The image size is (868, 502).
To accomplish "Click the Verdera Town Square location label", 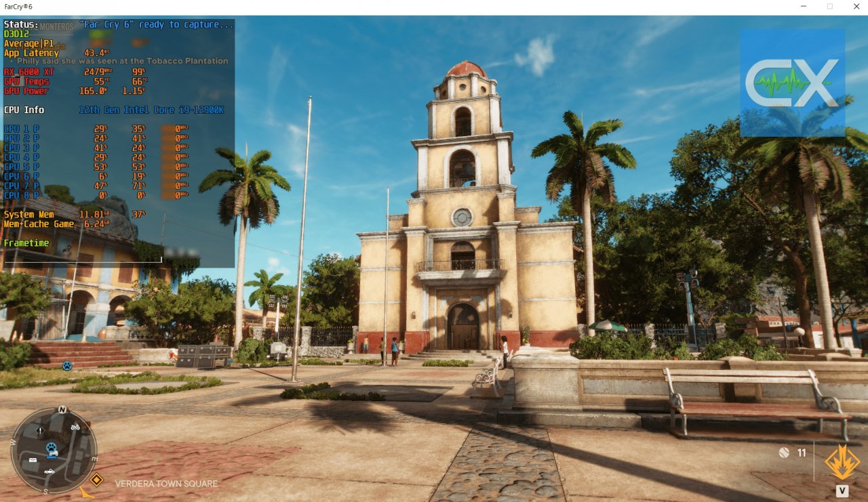I will click(166, 484).
